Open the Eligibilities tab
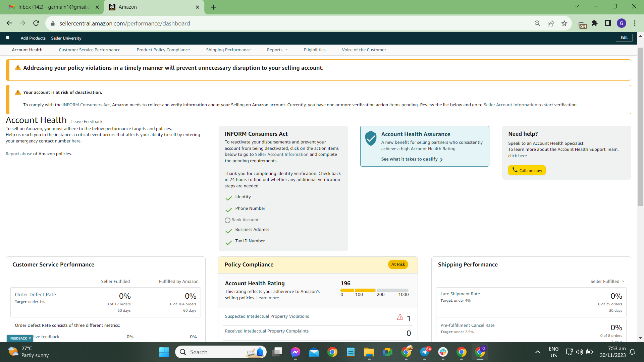The image size is (644, 362). point(315,50)
